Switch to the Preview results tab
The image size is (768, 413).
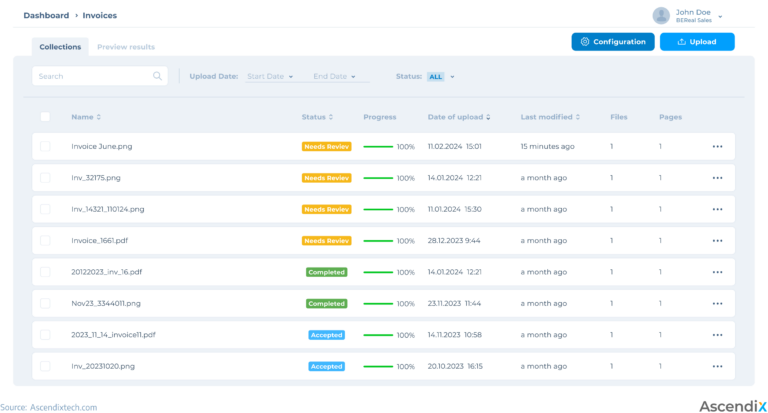(x=126, y=47)
